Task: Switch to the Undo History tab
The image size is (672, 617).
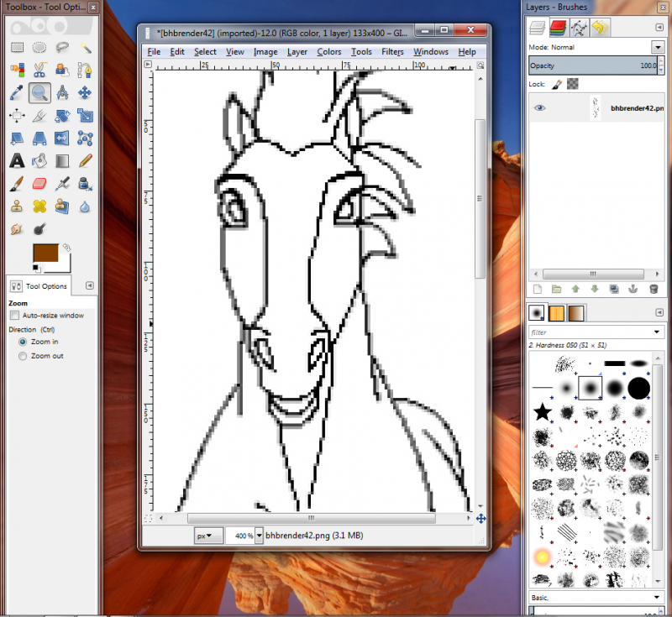Action: [600, 28]
